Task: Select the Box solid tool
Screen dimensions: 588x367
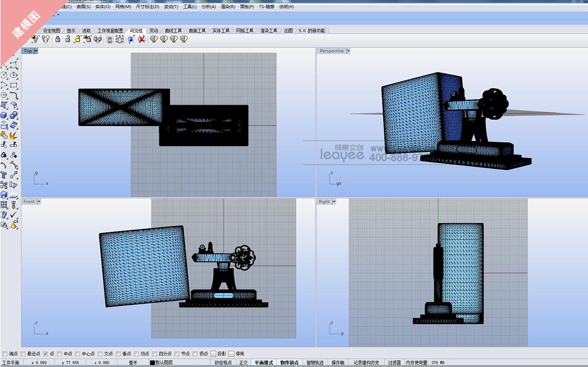Action: pyautogui.click(x=4, y=115)
